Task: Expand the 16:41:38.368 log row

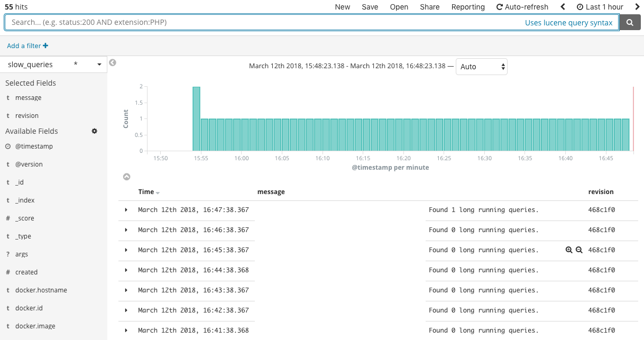Action: [126, 330]
